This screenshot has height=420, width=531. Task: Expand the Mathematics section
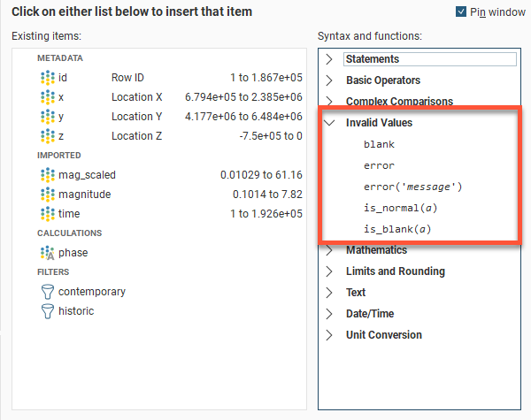point(329,250)
